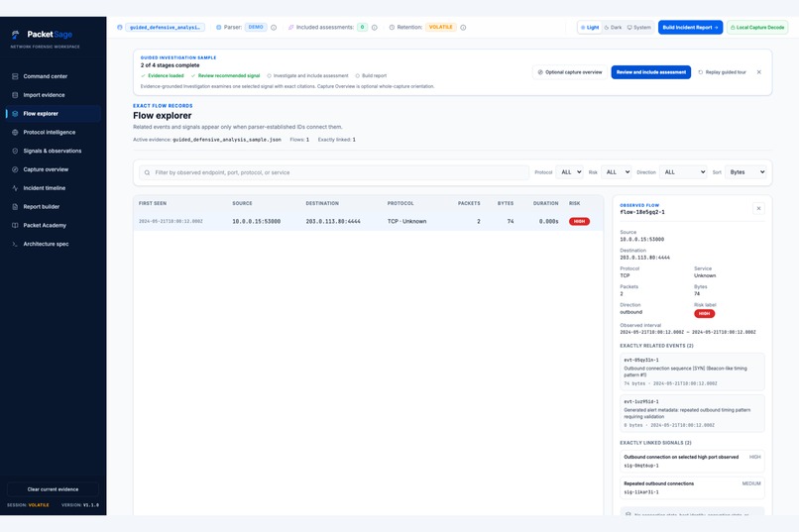This screenshot has width=799, height=532.
Task: Select the flow row 10.0.0.15:53000
Action: click(x=368, y=222)
